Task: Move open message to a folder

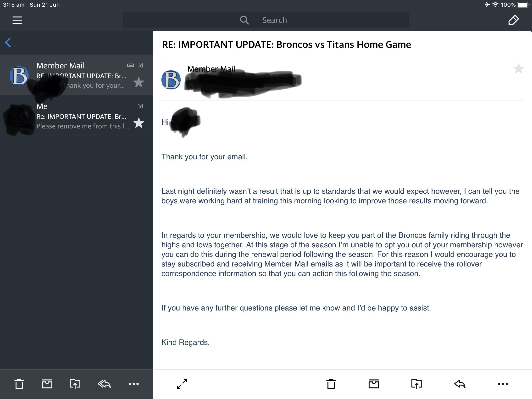Action: (x=416, y=384)
